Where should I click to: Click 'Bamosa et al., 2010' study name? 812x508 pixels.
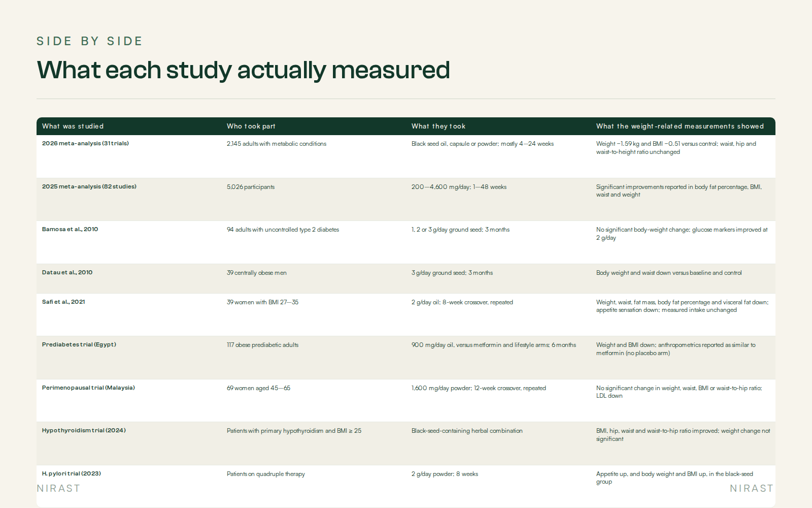point(70,229)
